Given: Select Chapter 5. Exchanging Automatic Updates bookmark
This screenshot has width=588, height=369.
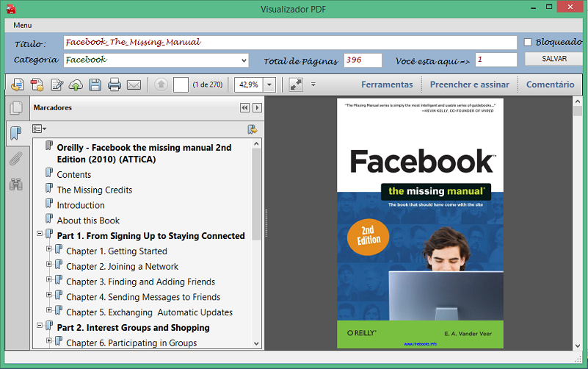Looking at the screenshot, I should tap(149, 312).
